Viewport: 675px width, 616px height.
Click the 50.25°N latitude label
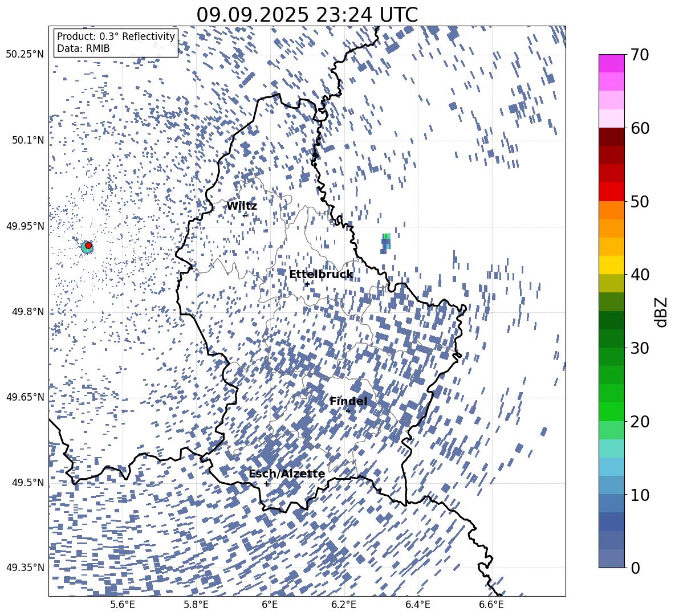[25, 55]
